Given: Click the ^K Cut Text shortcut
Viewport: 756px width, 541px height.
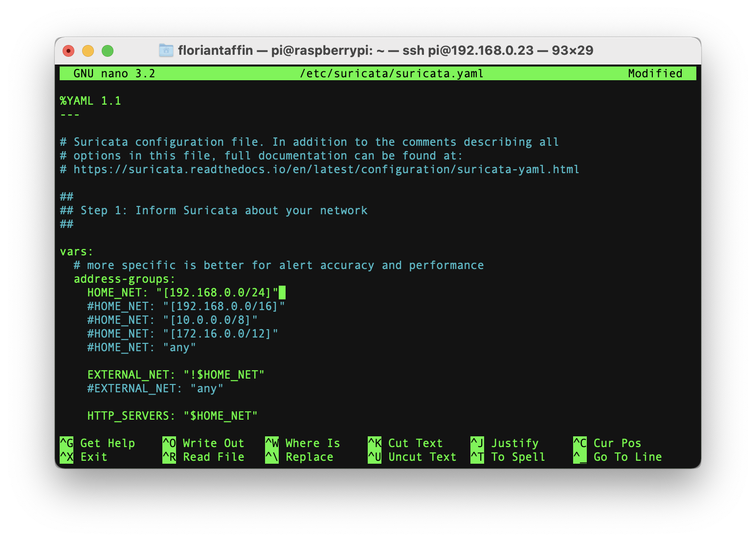Looking at the screenshot, I should pos(405,443).
